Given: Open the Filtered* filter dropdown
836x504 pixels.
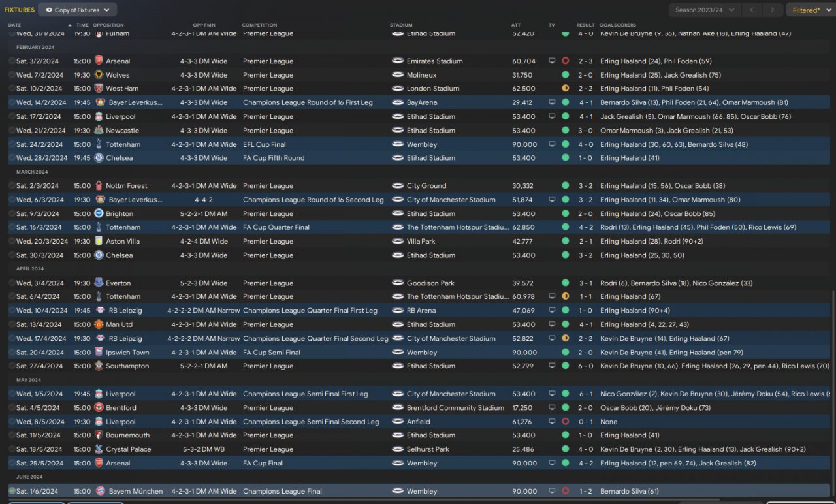Looking at the screenshot, I should (x=811, y=10).
